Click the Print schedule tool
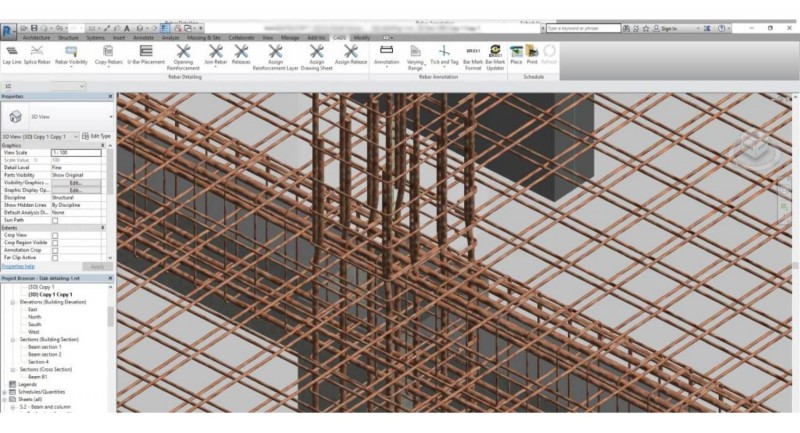Viewport: 800px width, 433px height. (x=532, y=55)
